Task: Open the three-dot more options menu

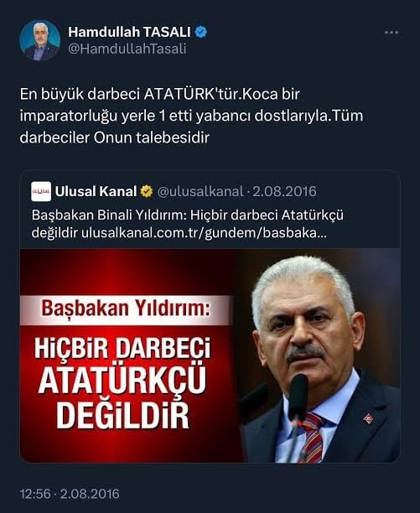Action: [x=391, y=33]
